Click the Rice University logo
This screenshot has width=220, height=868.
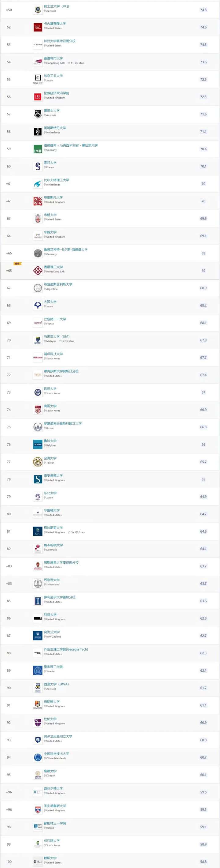(38, 862)
